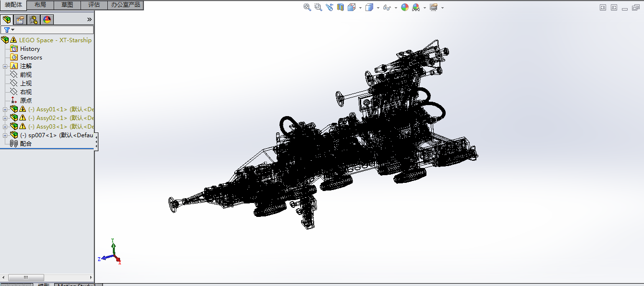Click the History clock folder icon
Viewport: 644px width, 286px height.
coord(14,49)
